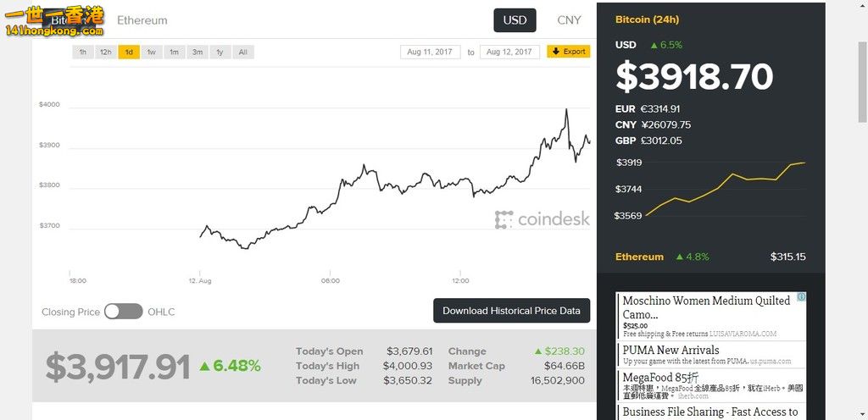
Task: Choose the 1w chart range
Action: pos(151,52)
